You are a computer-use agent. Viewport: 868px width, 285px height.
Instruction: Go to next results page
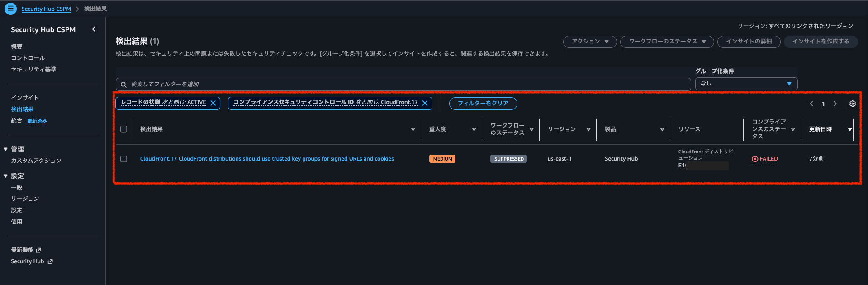(x=835, y=104)
